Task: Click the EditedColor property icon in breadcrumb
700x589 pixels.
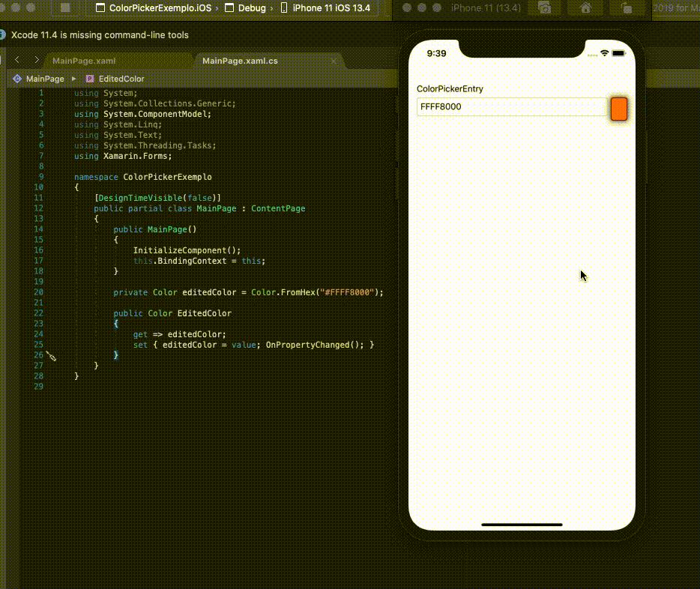Action: coord(90,79)
